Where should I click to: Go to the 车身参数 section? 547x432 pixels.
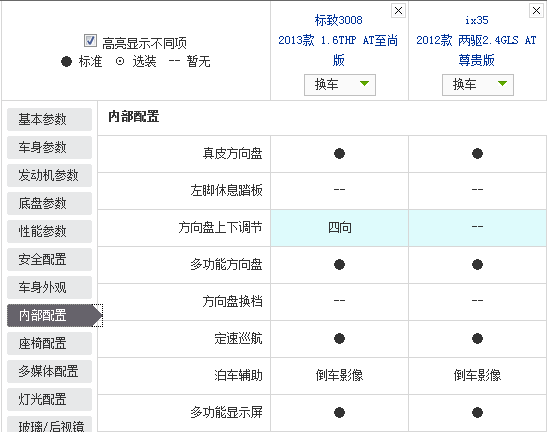(x=49, y=147)
